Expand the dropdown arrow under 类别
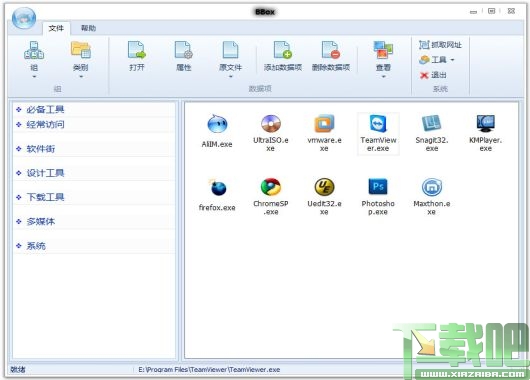 click(x=80, y=77)
